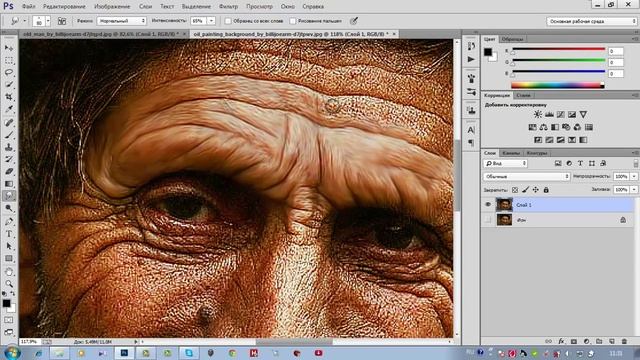Viewport: 640px width, 360px height.
Task: Open the 'Фильтр' menu
Action: [228, 7]
